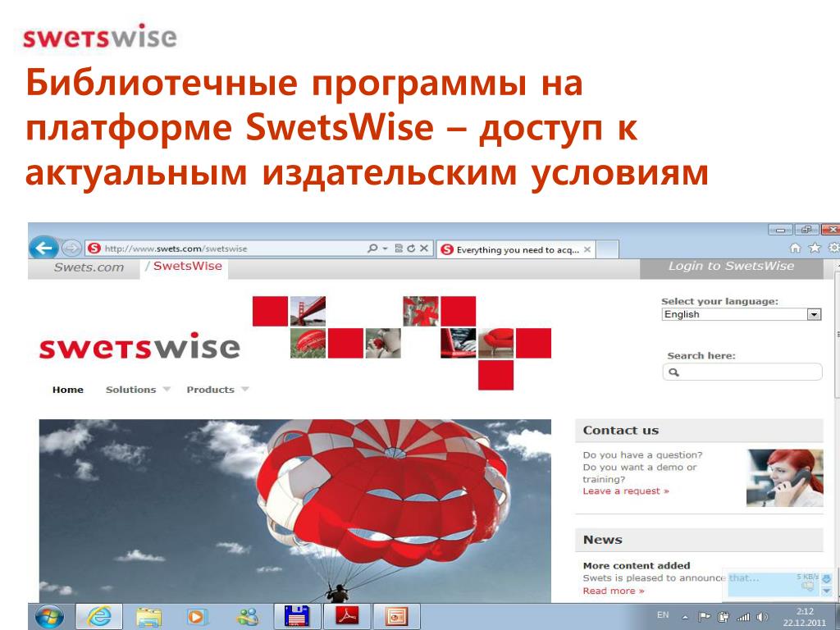The height and width of the screenshot is (630, 840).
Task: Open network signal tray icon
Action: (x=743, y=618)
